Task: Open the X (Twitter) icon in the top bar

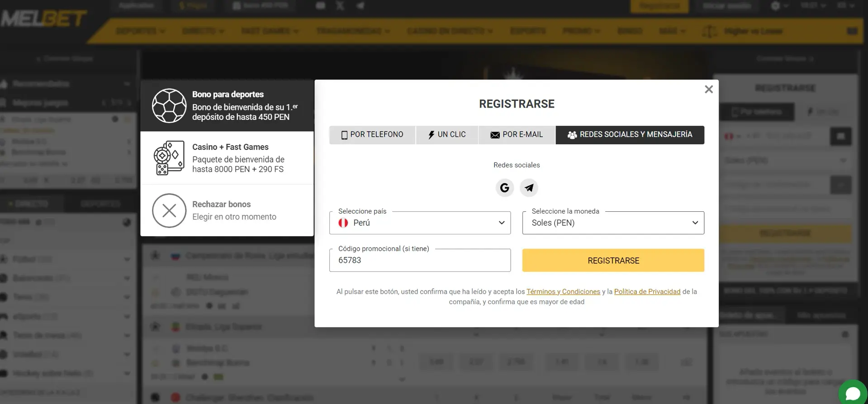Action: tap(340, 5)
